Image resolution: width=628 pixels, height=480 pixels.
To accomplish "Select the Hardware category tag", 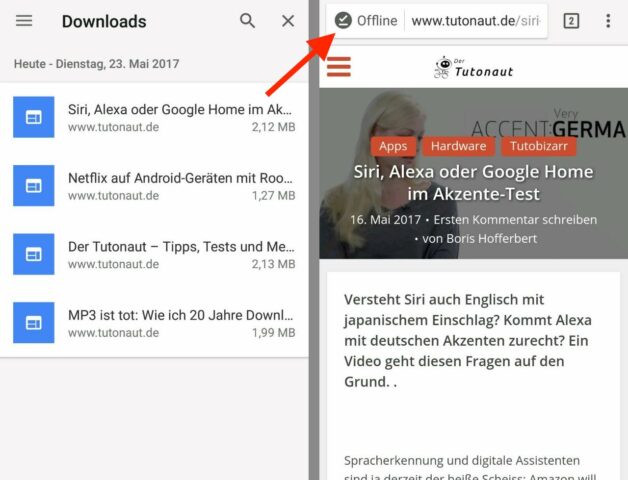I will coord(459,146).
